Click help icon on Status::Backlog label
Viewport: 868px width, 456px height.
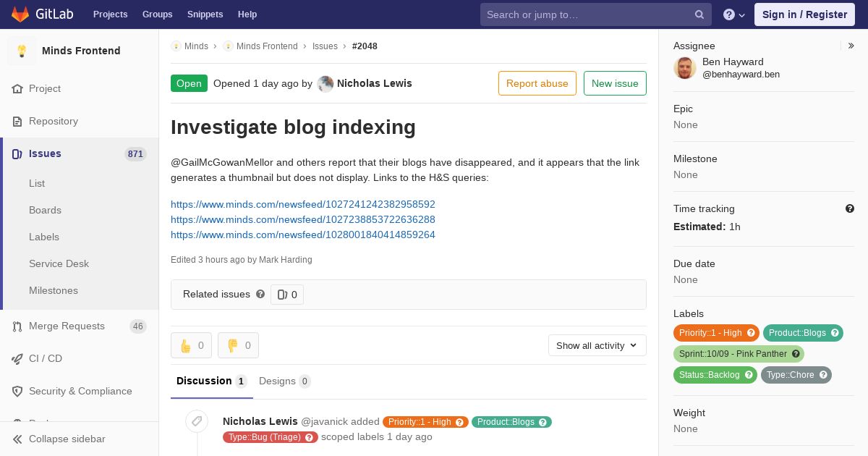click(x=749, y=375)
